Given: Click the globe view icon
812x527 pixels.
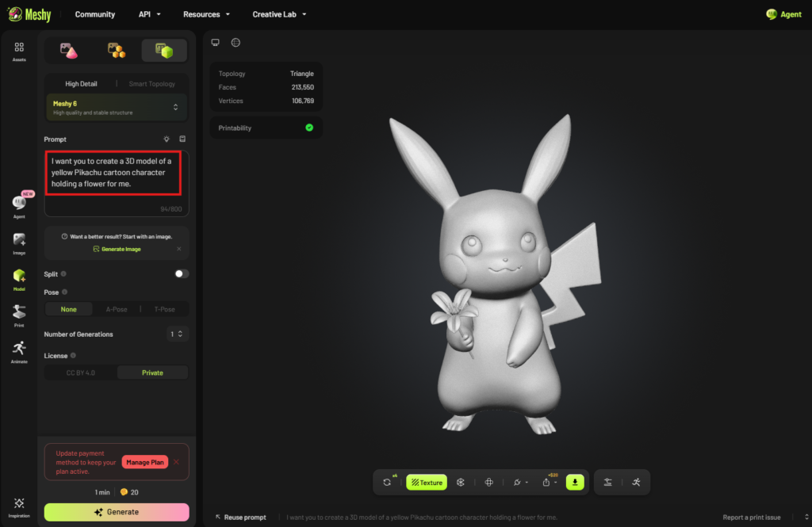Looking at the screenshot, I should tap(236, 43).
